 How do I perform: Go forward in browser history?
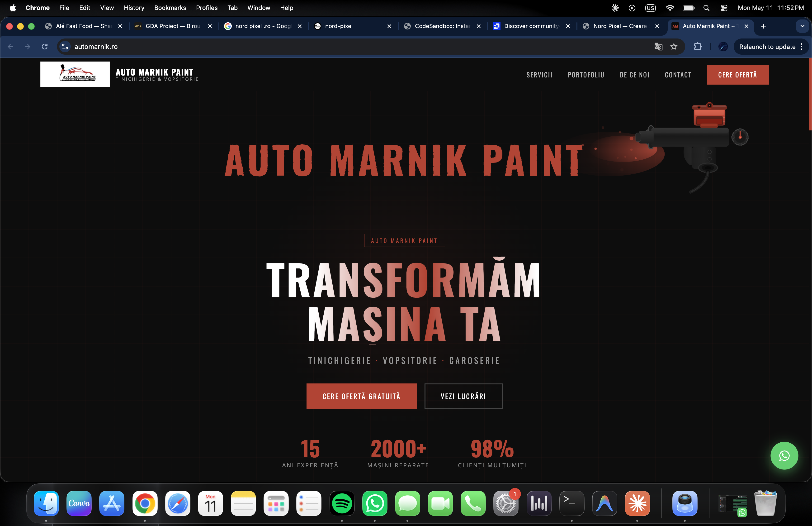point(27,46)
